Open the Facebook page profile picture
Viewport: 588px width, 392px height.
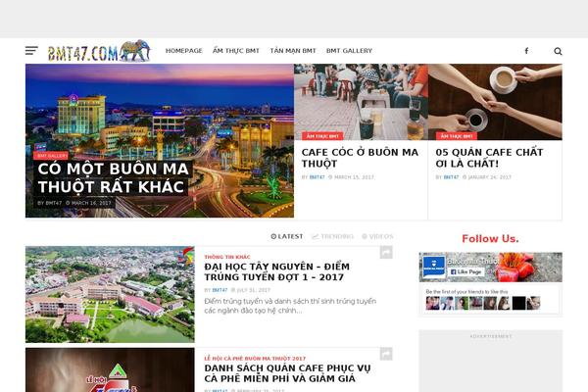click(434, 267)
